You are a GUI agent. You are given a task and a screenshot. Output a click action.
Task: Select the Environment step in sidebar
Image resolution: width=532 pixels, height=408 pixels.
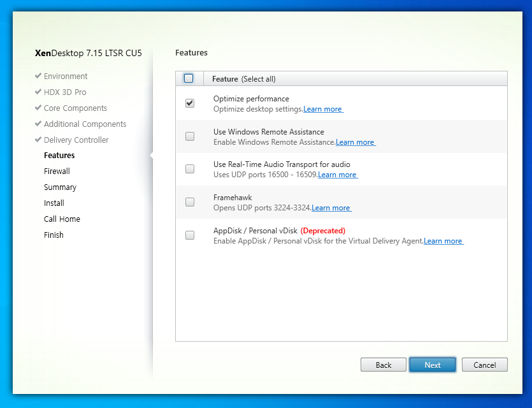coord(66,76)
